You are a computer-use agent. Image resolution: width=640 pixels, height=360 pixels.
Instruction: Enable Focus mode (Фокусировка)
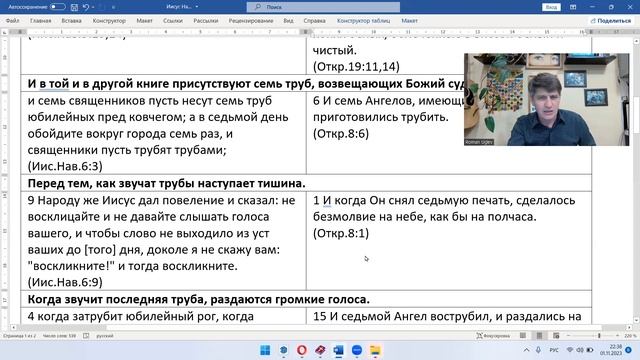pyautogui.click(x=493, y=336)
